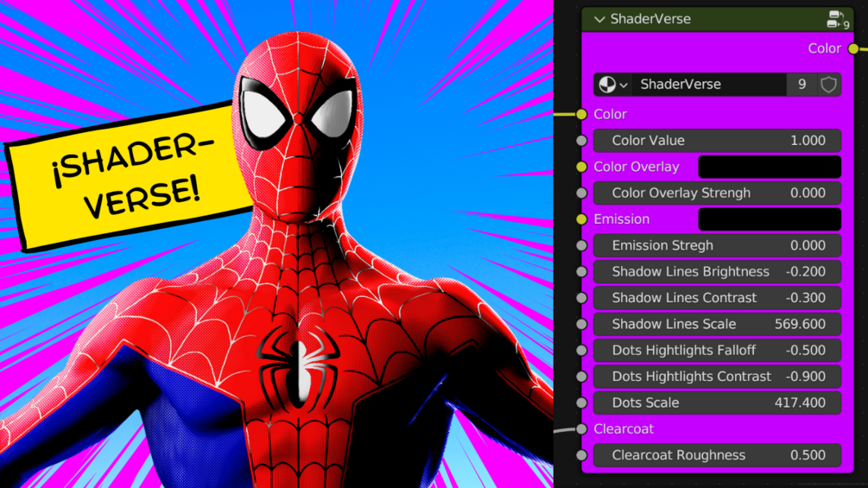Click the Color output socket
Screen dimensions: 868x488
pos(853,48)
